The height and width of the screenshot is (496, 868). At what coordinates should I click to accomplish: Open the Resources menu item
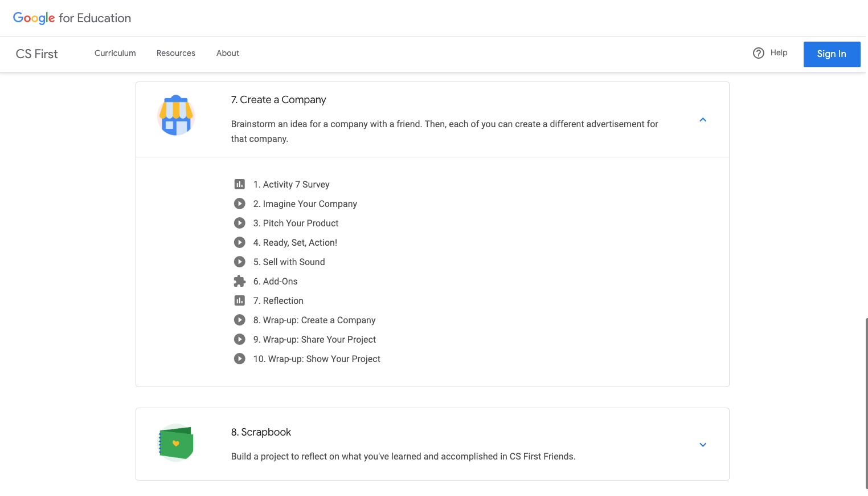click(175, 53)
